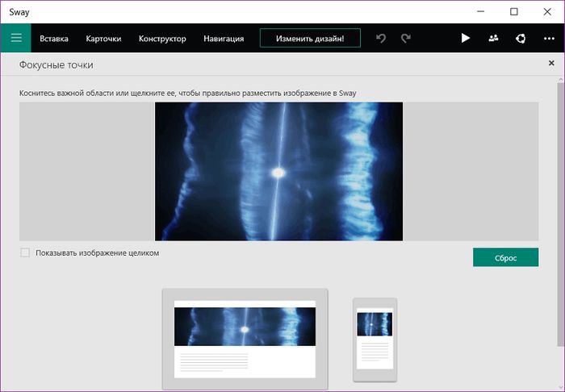Set focus point on bright image center
The height and width of the screenshot is (392, 565).
278,172
